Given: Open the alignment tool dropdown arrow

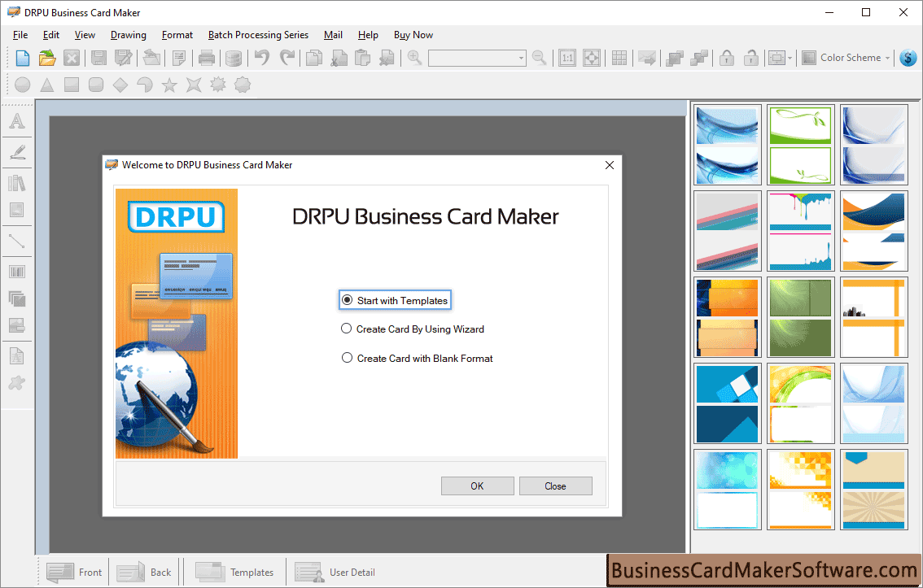Looking at the screenshot, I should pos(790,58).
